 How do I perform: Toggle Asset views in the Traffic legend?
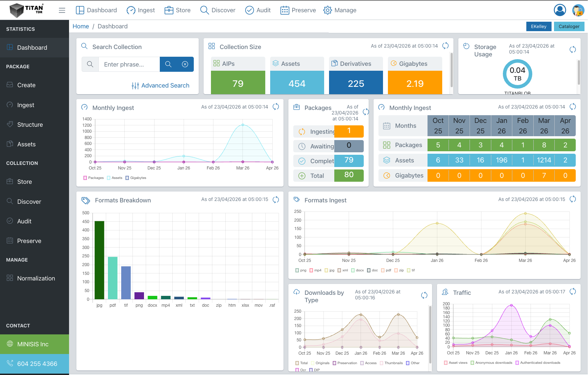click(x=456, y=363)
